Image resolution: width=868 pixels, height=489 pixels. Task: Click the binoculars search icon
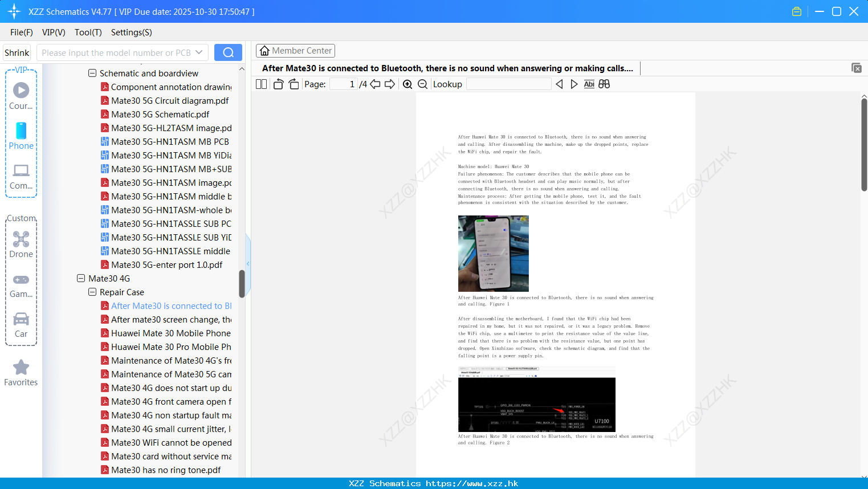pos(604,84)
